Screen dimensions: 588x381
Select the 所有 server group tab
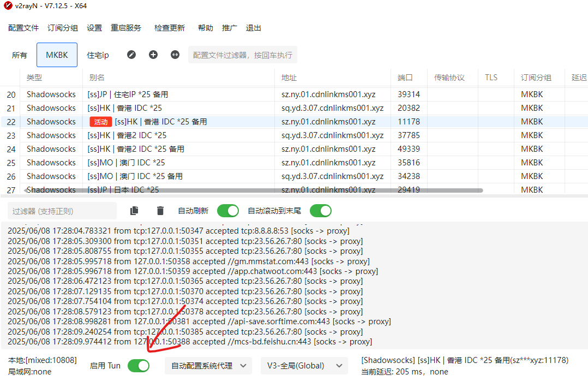coord(20,55)
